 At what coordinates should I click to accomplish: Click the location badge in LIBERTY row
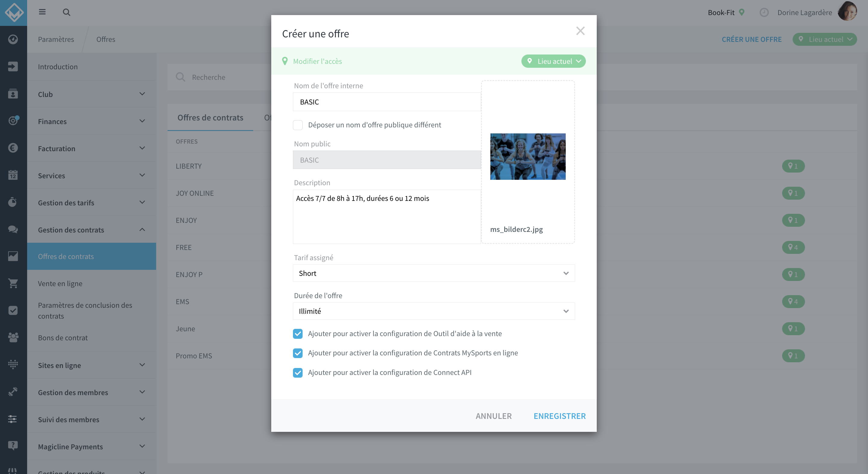point(793,166)
